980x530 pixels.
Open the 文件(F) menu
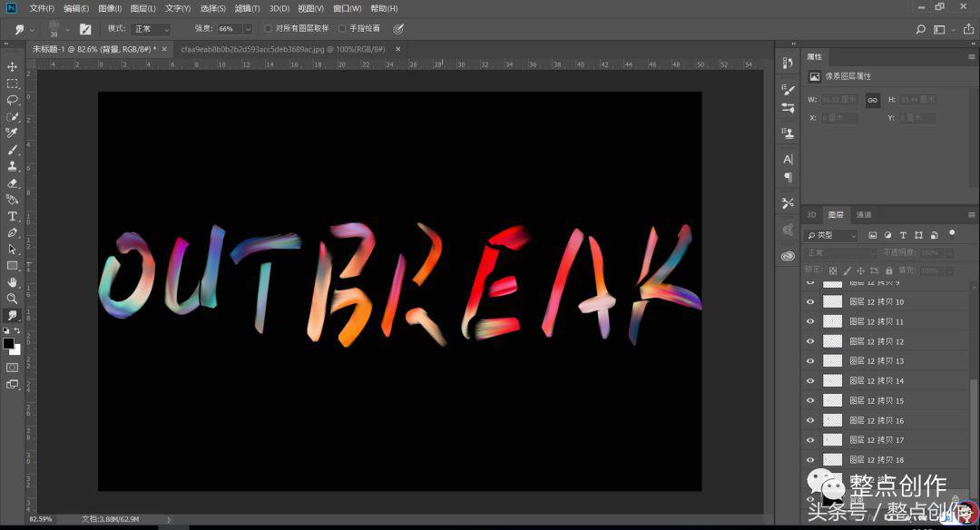(42, 9)
